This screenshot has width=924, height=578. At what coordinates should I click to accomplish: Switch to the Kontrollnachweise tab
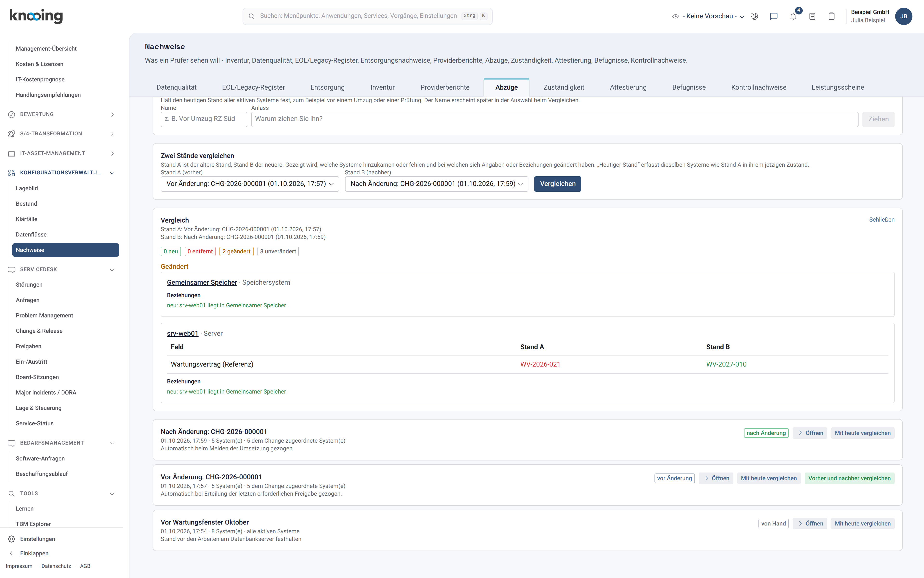point(759,87)
